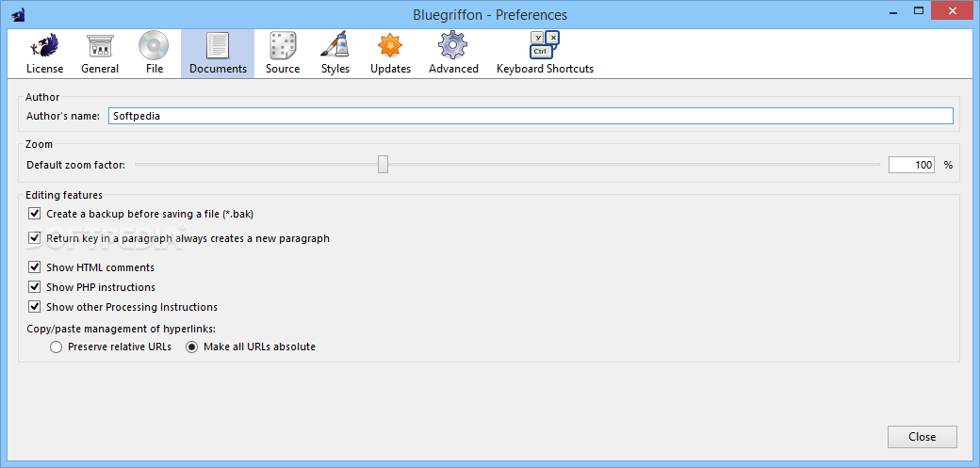Open the License preferences pane
The width and height of the screenshot is (980, 468).
click(44, 54)
